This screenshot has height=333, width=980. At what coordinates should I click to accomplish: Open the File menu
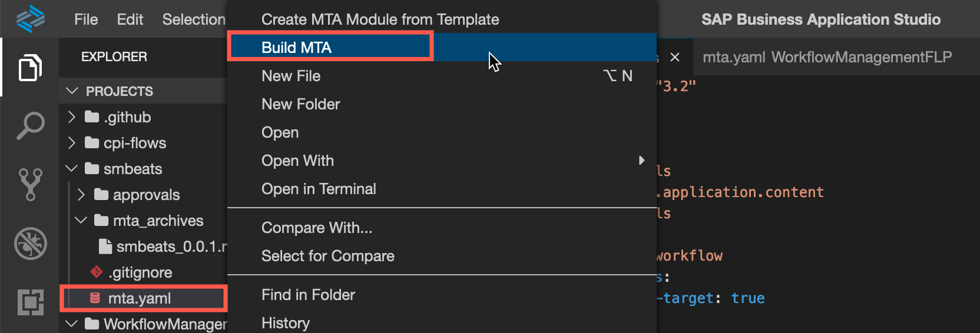tap(86, 19)
